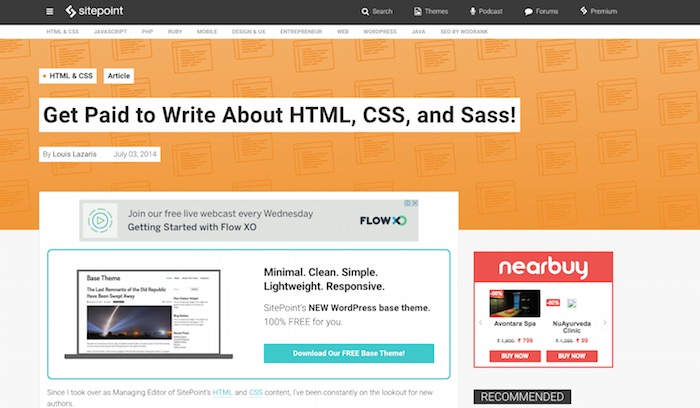Select Design & UX category

click(249, 32)
